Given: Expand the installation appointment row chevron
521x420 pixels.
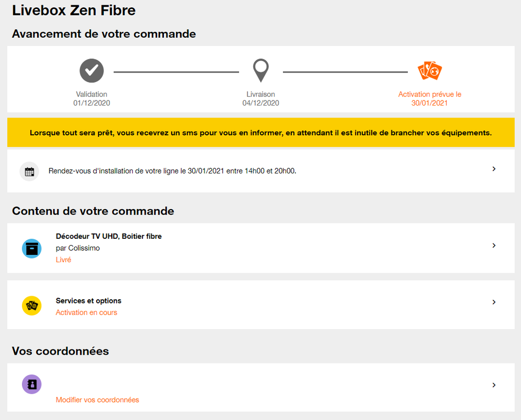Looking at the screenshot, I should 494,169.
